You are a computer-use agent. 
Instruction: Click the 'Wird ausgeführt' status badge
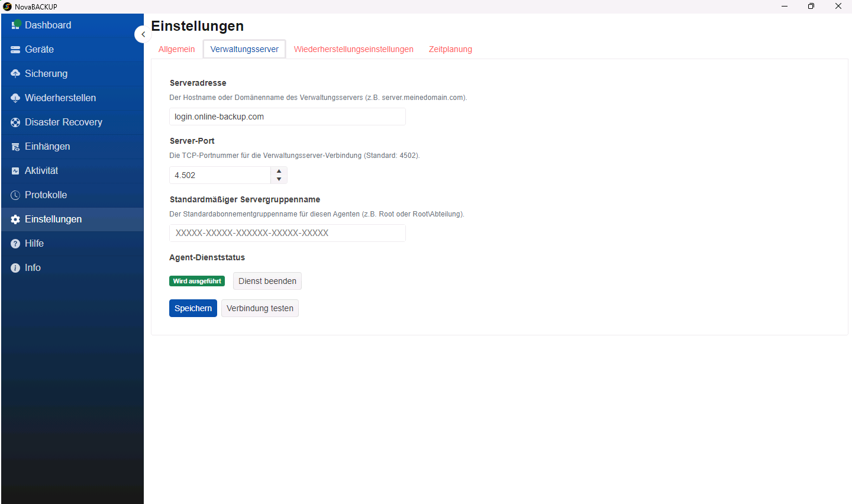pos(197,281)
